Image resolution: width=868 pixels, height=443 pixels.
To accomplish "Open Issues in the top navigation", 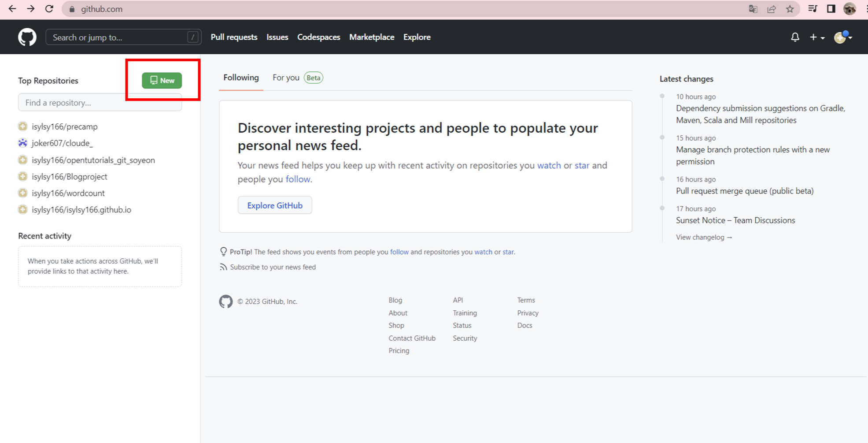I will (277, 37).
